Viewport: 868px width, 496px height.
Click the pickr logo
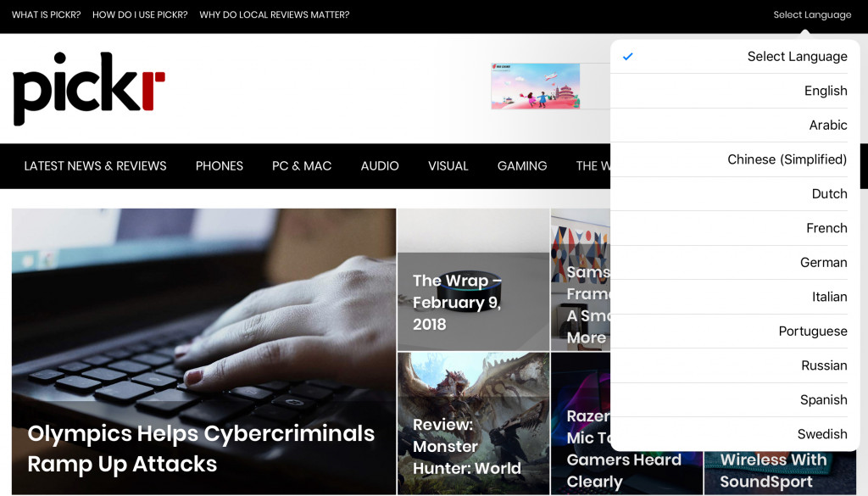[x=88, y=88]
